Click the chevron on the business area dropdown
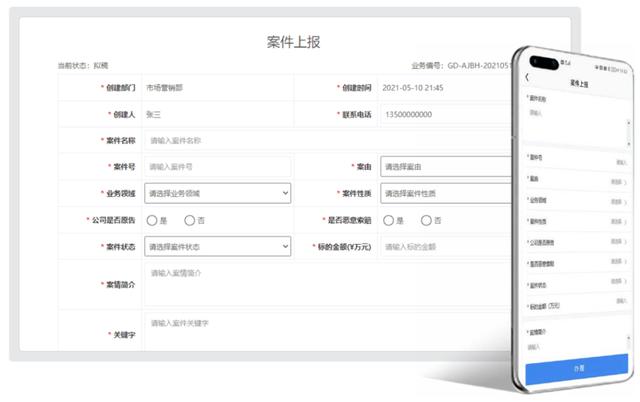Viewport: 640px width, 402px height. point(286,194)
